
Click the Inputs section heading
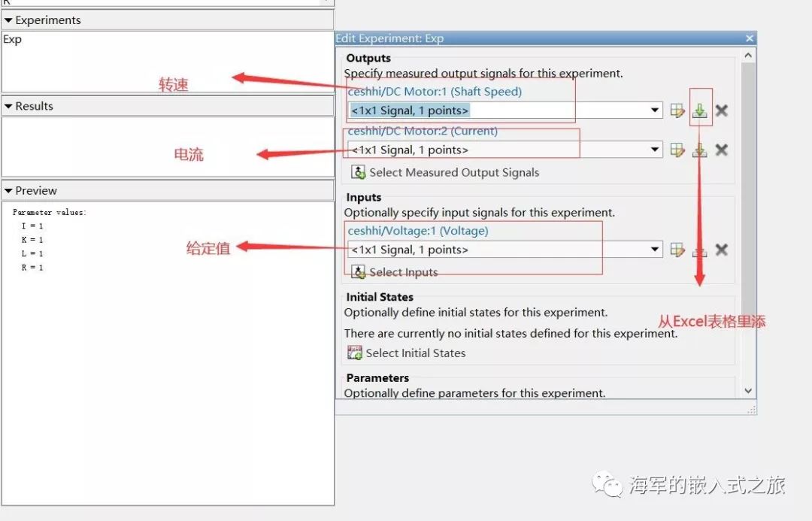(364, 197)
